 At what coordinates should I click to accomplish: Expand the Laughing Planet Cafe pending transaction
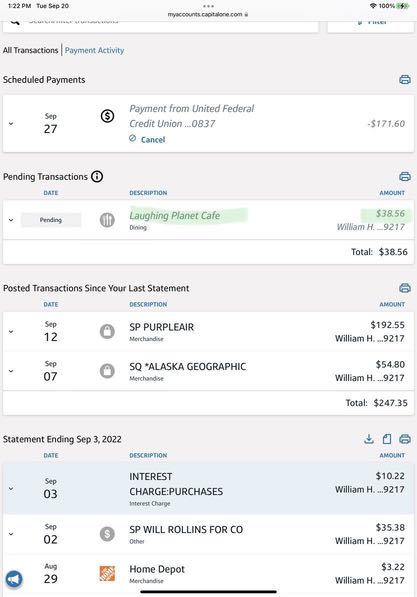pyautogui.click(x=11, y=220)
